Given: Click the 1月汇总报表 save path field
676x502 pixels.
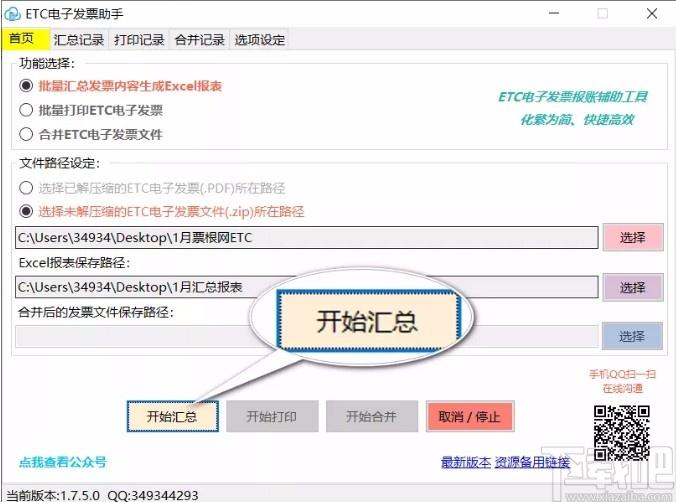Looking at the screenshot, I should 307,287.
